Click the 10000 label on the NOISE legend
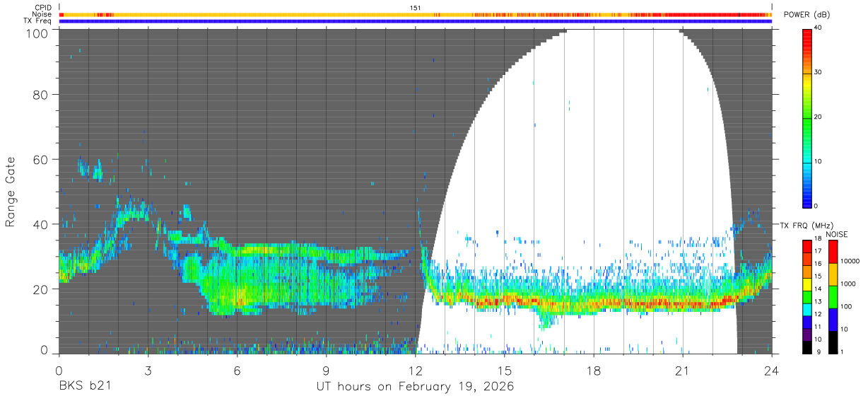 pos(850,261)
